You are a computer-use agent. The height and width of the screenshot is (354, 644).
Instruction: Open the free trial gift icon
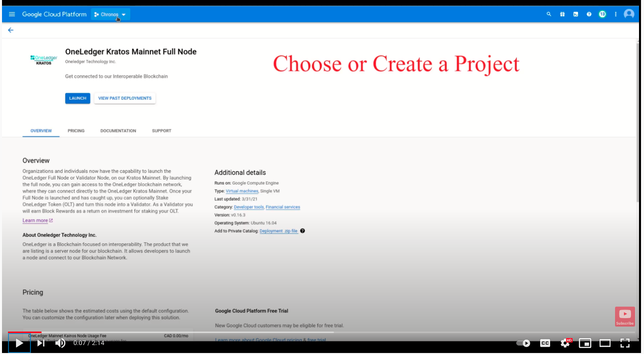[562, 14]
